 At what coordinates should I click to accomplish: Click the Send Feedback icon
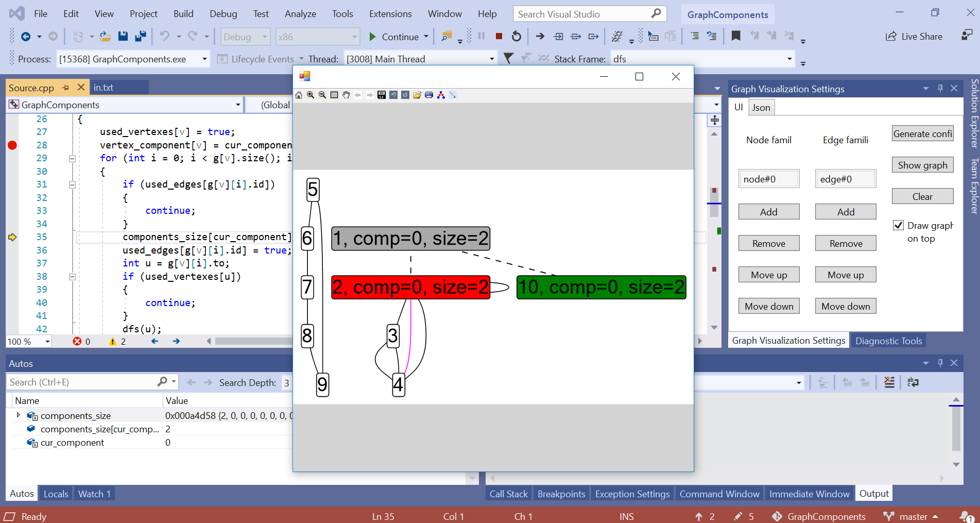point(967,35)
